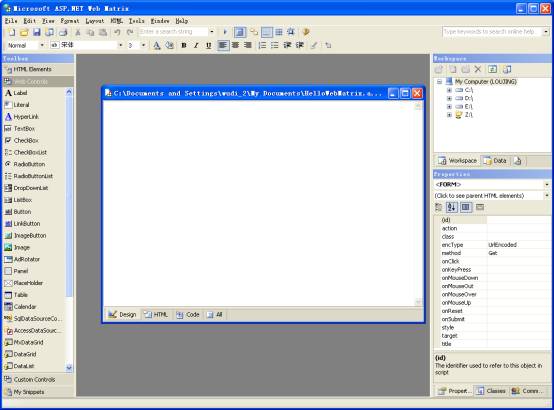The height and width of the screenshot is (410, 554).
Task: Click the delete X icon in Workspace
Action: tap(478, 69)
